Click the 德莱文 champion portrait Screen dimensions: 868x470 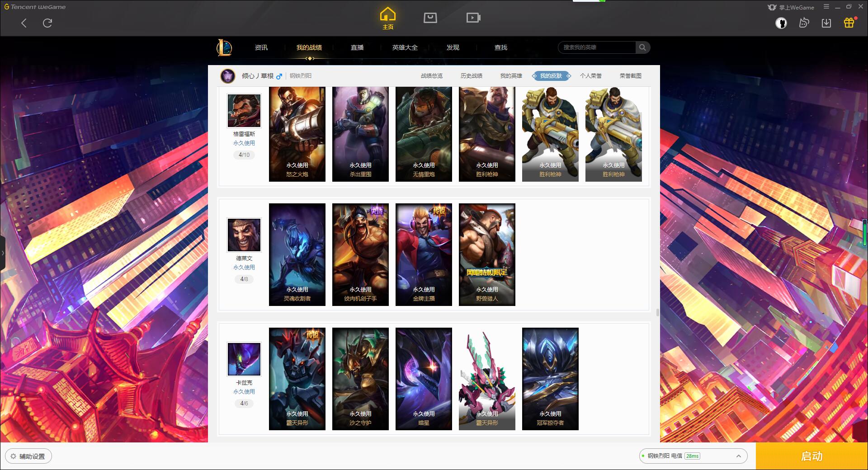[x=244, y=235]
